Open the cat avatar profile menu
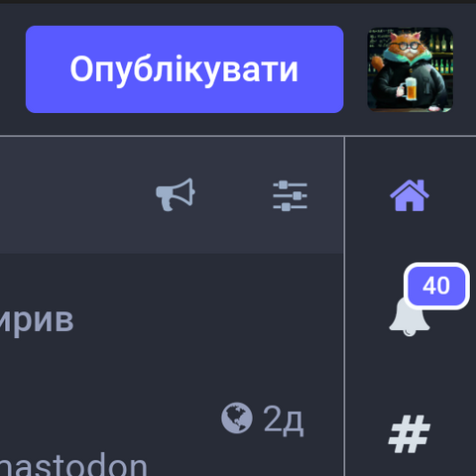476x476 pixels. 411,69
